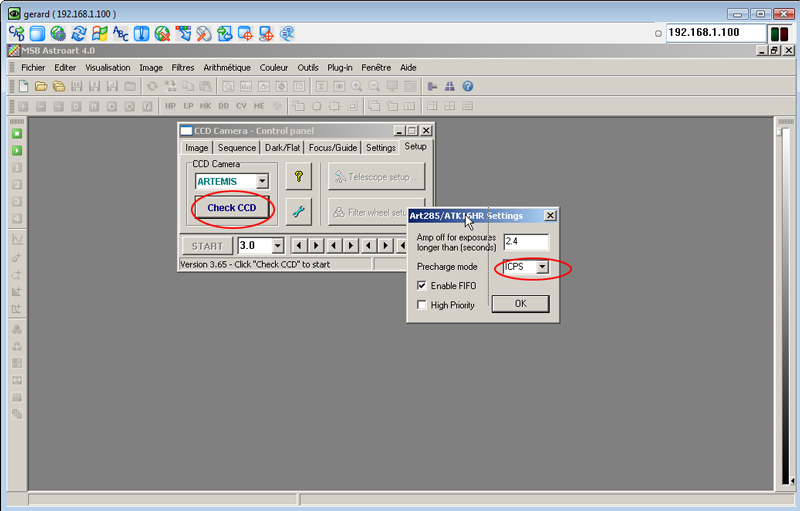
Task: Click the CV toolbar button
Action: coord(241,106)
